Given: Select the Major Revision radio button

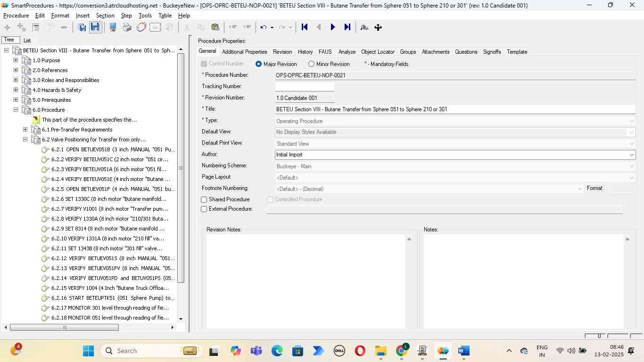Looking at the screenshot, I should tap(258, 64).
